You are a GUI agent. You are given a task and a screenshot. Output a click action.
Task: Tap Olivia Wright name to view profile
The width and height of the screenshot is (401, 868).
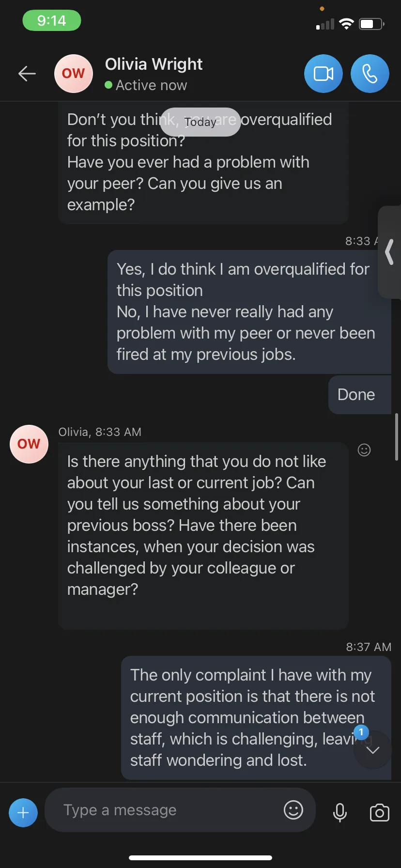pyautogui.click(x=154, y=64)
